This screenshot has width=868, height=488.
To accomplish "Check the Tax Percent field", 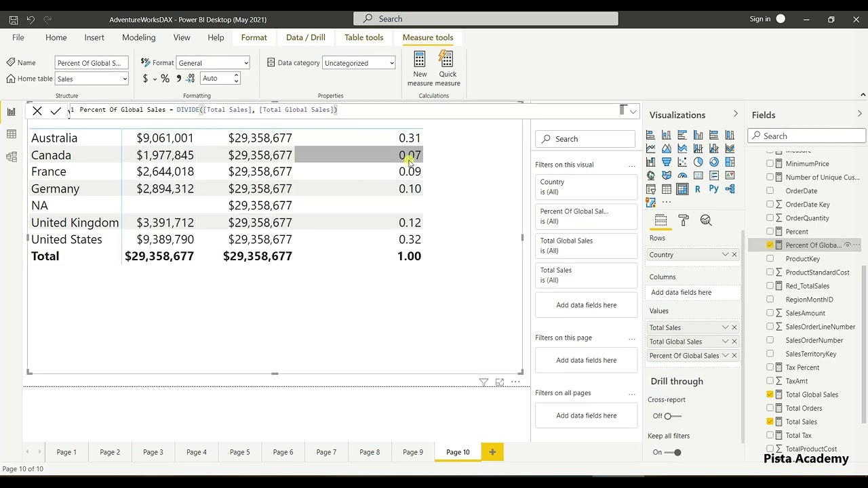I will 770,367.
